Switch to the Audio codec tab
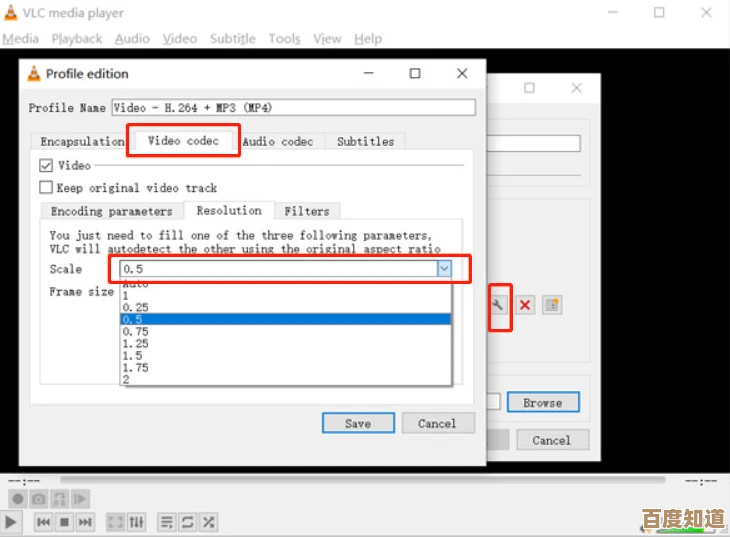730x537 pixels. click(x=277, y=142)
